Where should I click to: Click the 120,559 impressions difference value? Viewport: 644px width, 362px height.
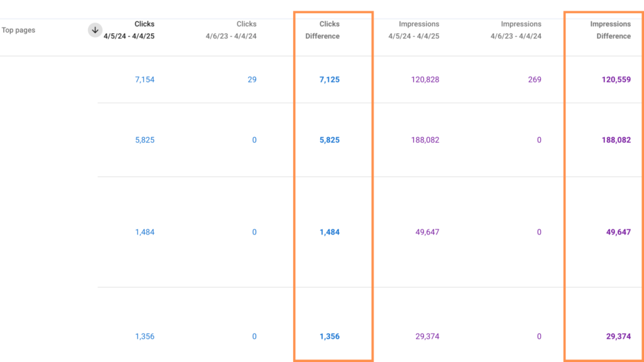[x=616, y=80]
